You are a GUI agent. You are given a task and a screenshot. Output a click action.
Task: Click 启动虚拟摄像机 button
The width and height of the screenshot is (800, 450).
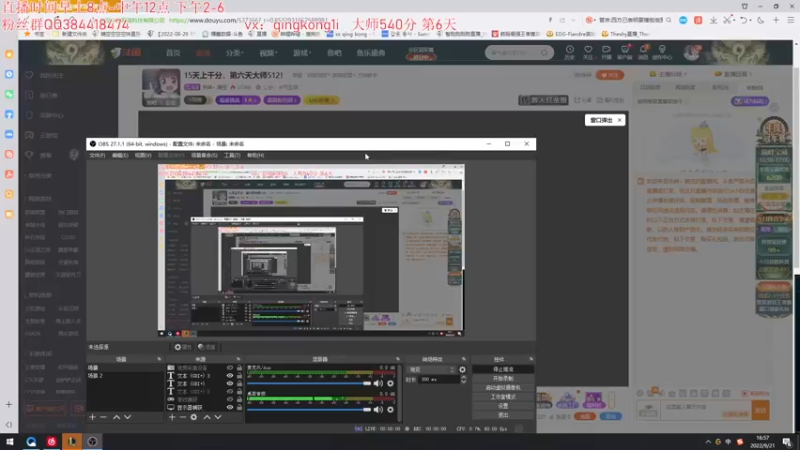[x=503, y=388]
